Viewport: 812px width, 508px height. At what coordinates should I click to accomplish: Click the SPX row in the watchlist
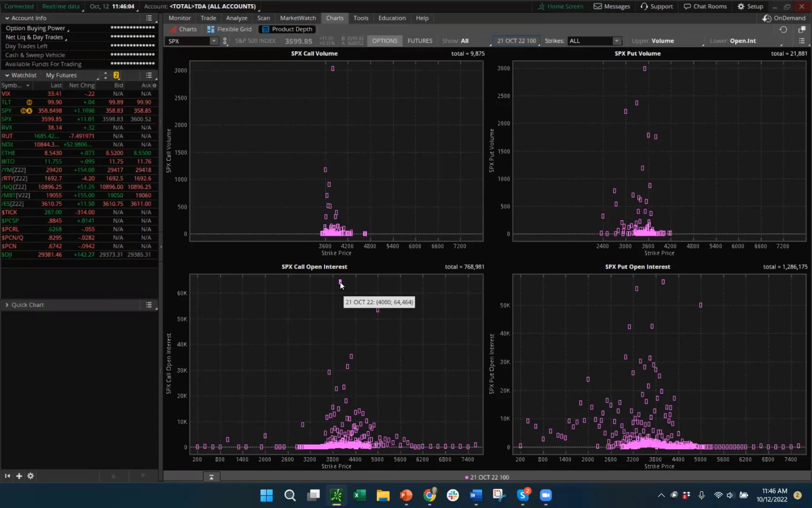point(79,119)
